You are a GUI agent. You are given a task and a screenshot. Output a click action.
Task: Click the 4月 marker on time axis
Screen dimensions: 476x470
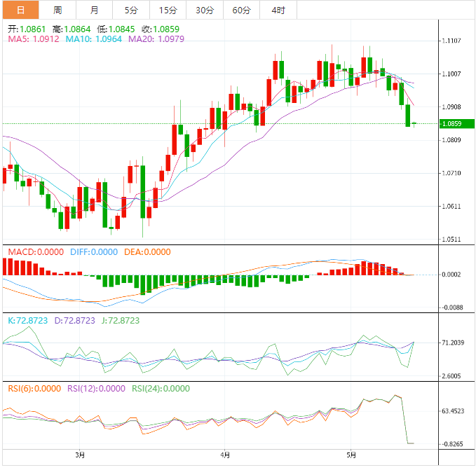(224, 455)
